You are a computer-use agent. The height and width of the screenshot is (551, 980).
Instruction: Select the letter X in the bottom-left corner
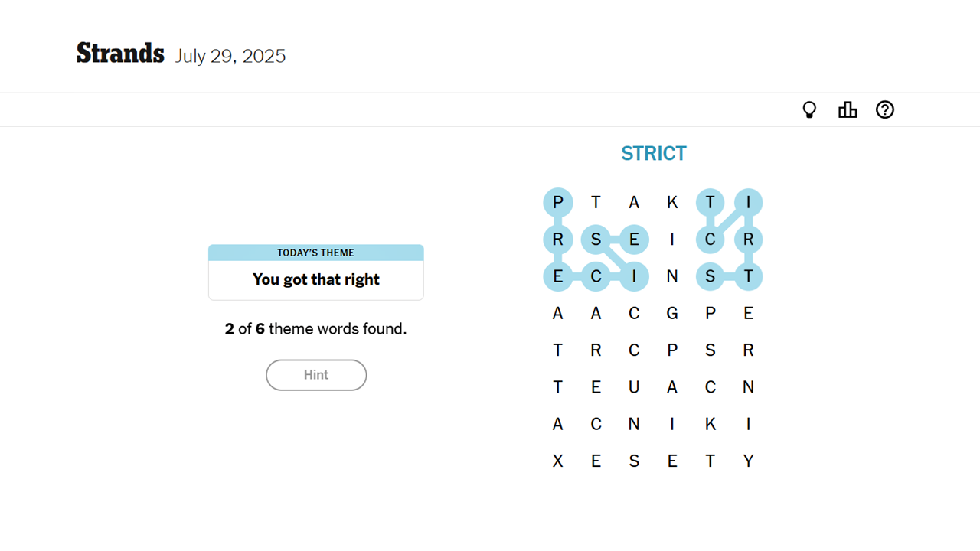557,461
